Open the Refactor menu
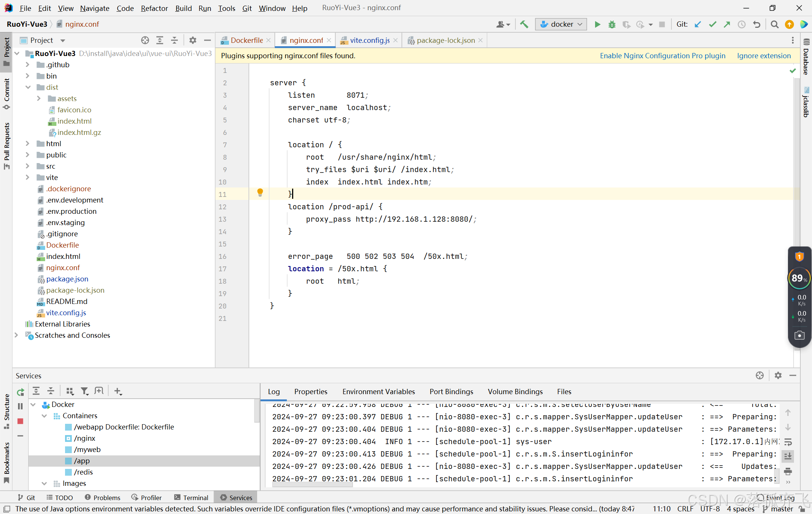The height and width of the screenshot is (514, 812). pos(154,8)
